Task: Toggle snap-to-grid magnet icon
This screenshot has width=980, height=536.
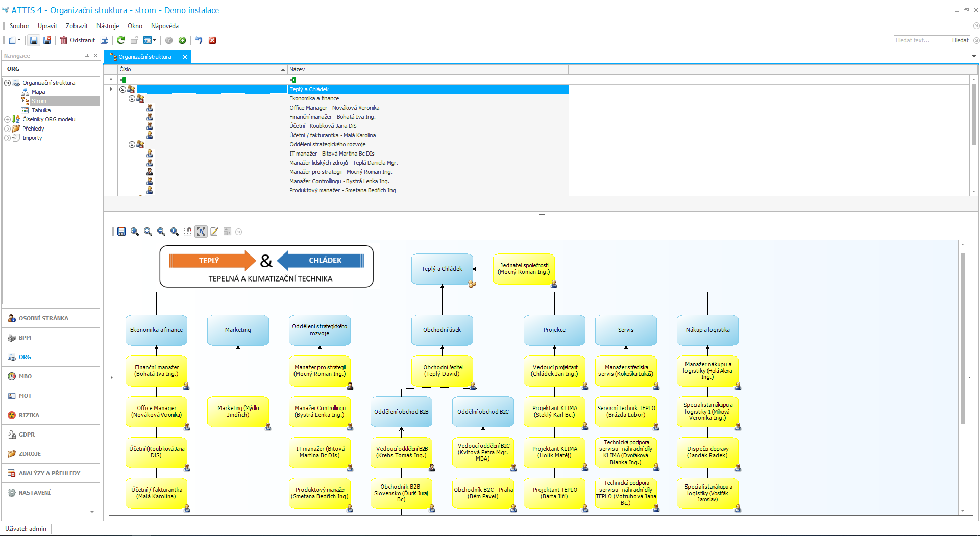Action: [x=188, y=232]
